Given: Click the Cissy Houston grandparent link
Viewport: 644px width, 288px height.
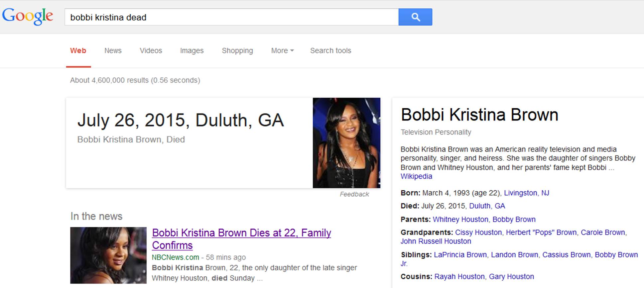Looking at the screenshot, I should (478, 233).
